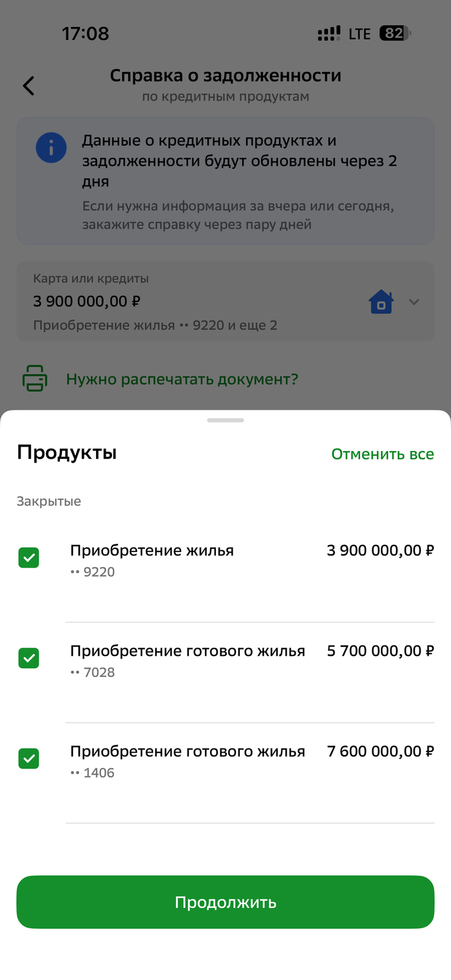The height and width of the screenshot is (980, 451).
Task: Expand the card or credits dropdown chevron
Action: 414,302
